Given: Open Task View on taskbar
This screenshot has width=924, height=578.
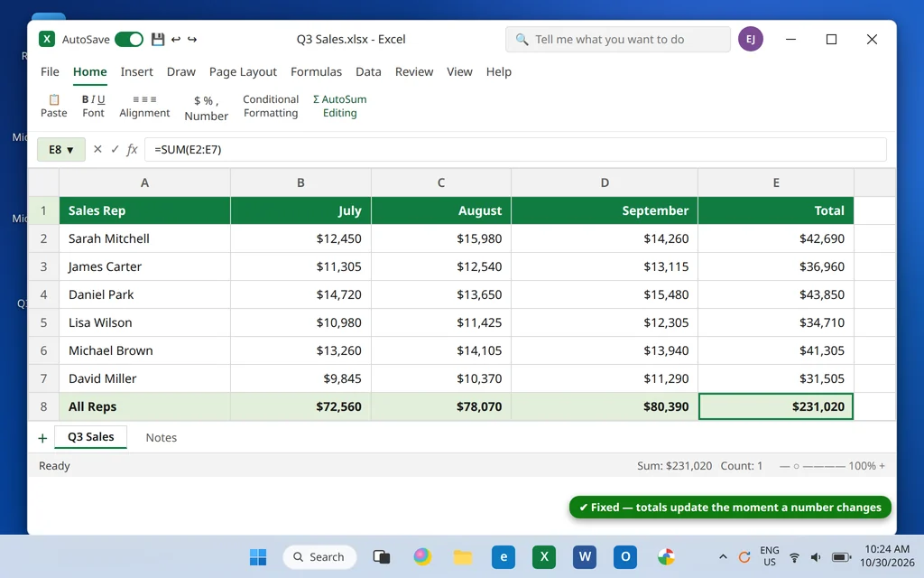Looking at the screenshot, I should click(382, 556).
